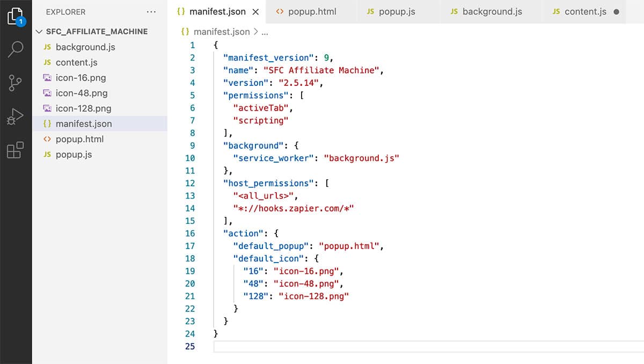
Task: Click the breadcrumb ellipsis after manifest.json
Action: pyautogui.click(x=264, y=32)
